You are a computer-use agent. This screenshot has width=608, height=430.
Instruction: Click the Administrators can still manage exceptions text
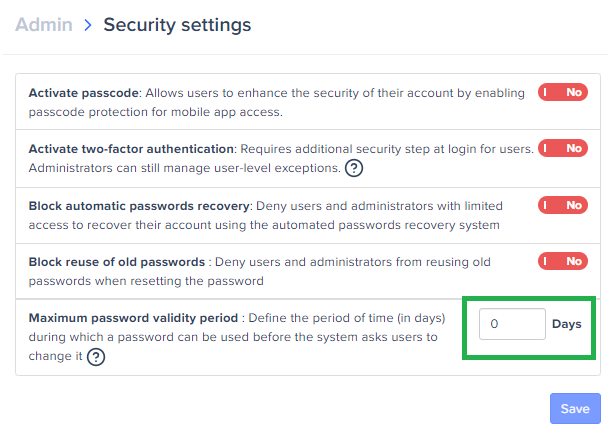point(185,168)
